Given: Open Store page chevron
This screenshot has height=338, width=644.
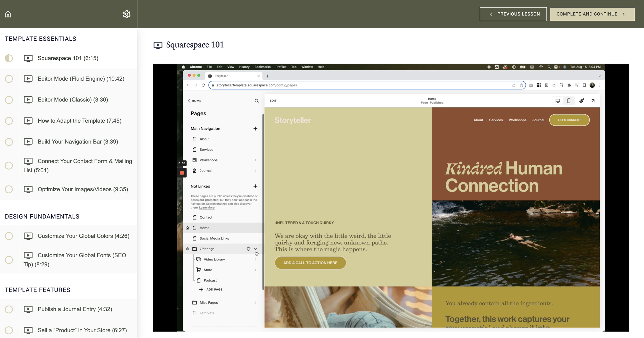Looking at the screenshot, I should point(256,270).
